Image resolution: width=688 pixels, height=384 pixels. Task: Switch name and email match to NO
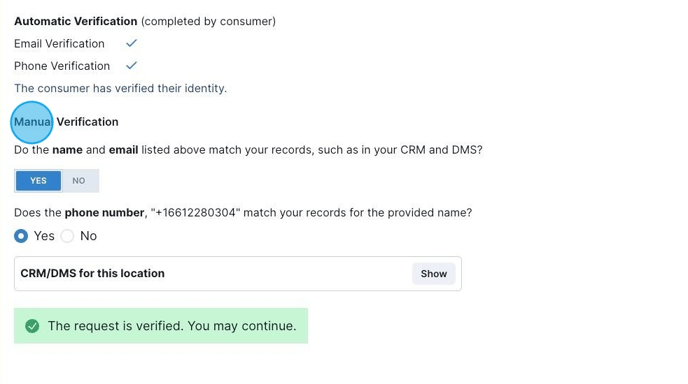click(x=79, y=181)
